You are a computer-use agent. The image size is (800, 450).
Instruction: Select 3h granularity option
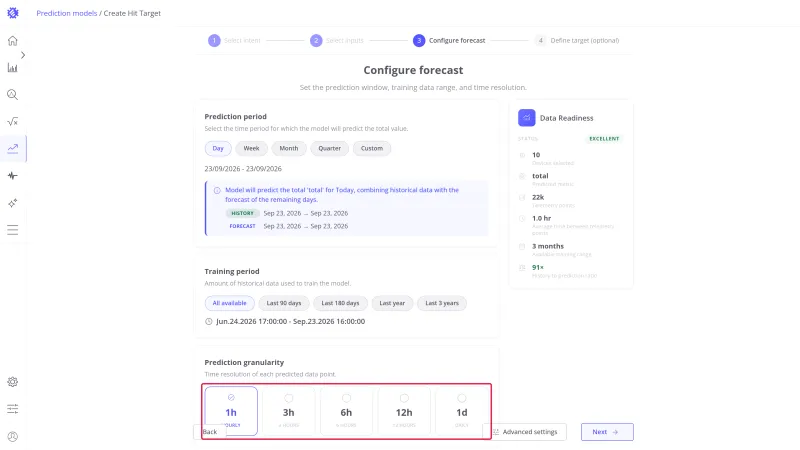pos(289,411)
